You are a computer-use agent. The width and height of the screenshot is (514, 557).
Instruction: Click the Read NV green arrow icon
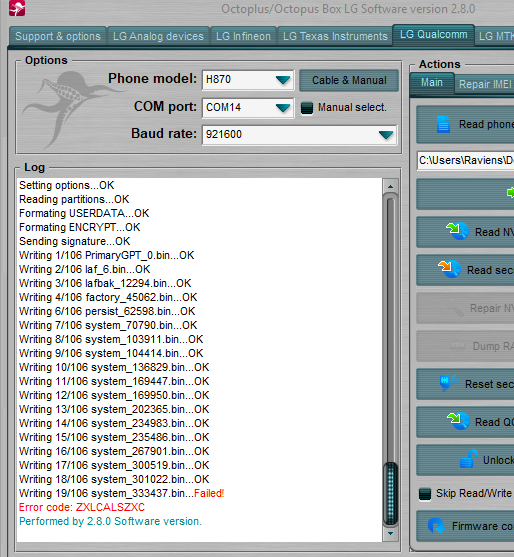point(457,231)
